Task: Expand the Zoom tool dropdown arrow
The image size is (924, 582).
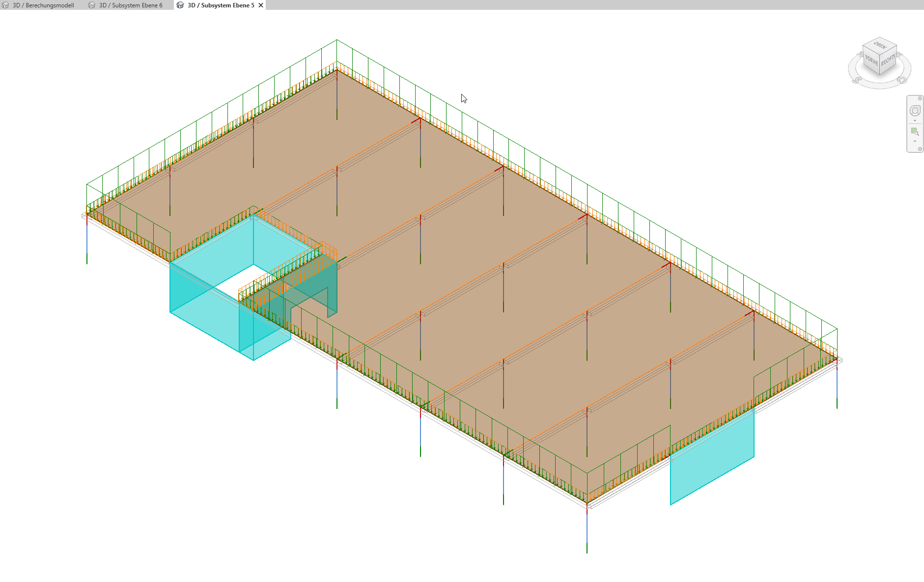Action: tap(915, 142)
